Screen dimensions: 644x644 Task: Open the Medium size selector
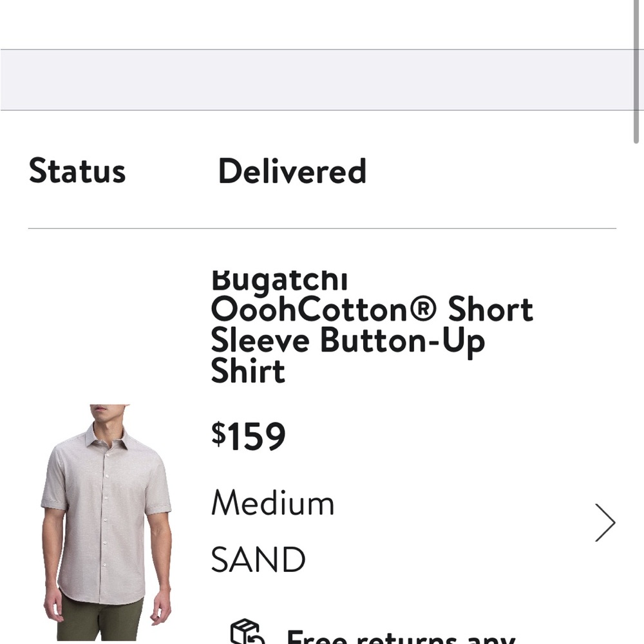tap(273, 503)
